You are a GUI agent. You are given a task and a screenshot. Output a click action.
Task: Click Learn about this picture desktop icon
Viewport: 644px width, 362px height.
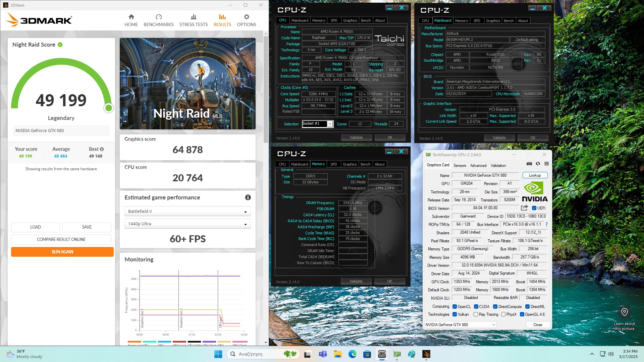(x=624, y=318)
